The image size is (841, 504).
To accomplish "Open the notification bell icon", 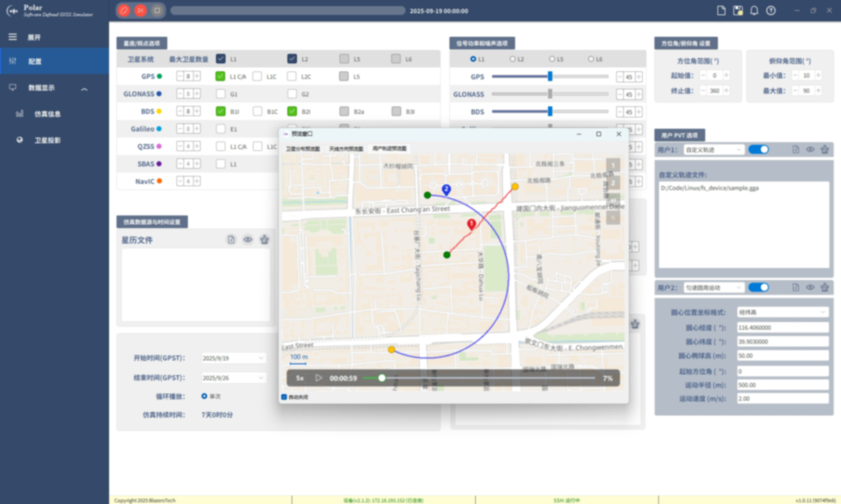I will pyautogui.click(x=754, y=11).
